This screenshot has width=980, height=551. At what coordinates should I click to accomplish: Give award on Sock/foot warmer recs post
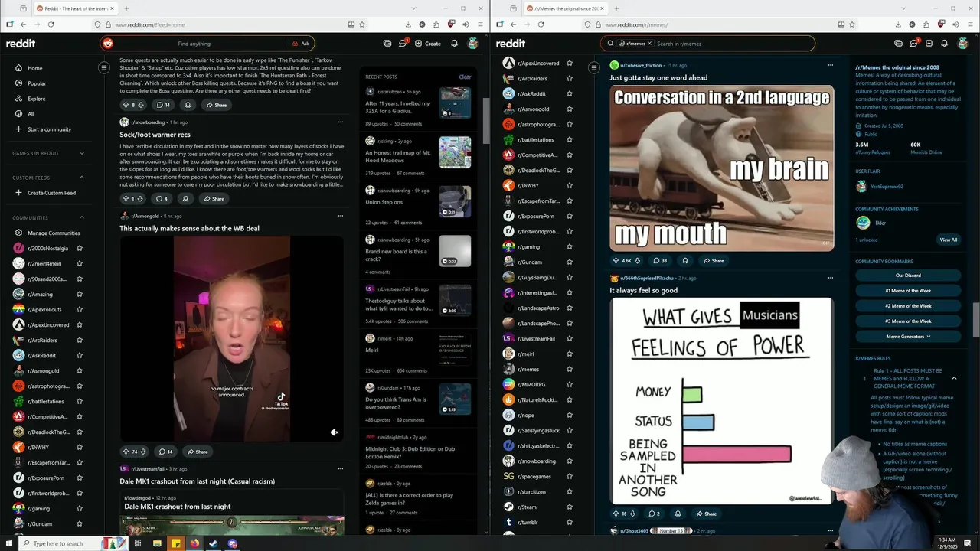185,199
